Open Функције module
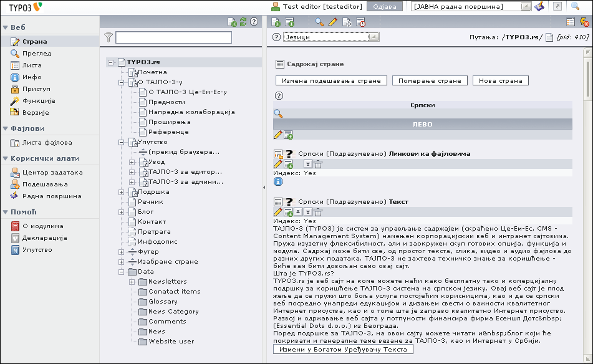The height and width of the screenshot is (364, 593). point(39,100)
